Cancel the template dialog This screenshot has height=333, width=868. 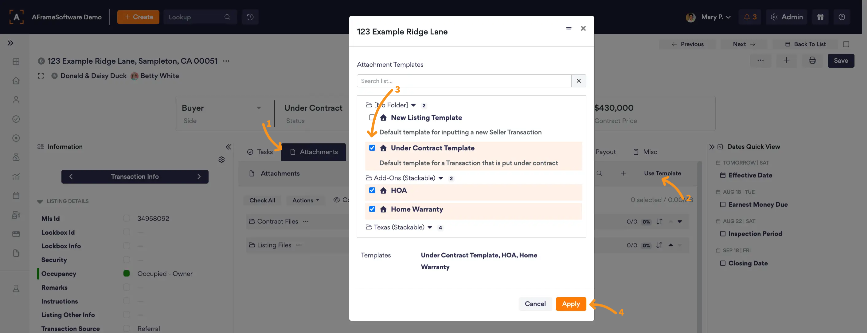[535, 304]
